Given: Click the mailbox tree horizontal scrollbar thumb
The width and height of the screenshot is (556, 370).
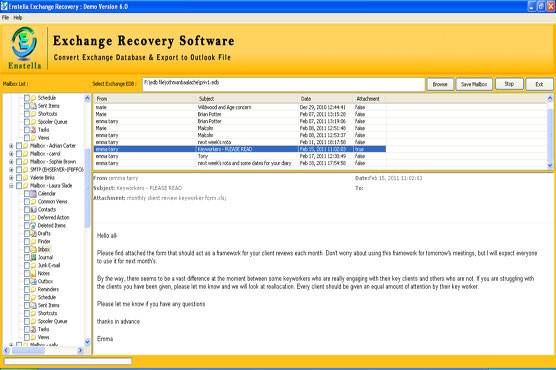Looking at the screenshot, I should [x=28, y=350].
